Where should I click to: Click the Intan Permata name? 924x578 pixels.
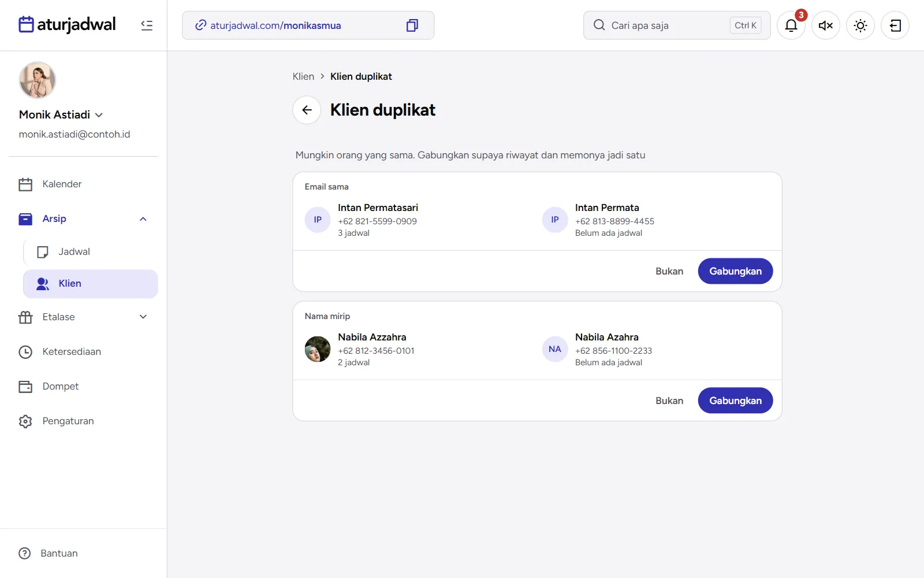[x=607, y=208]
